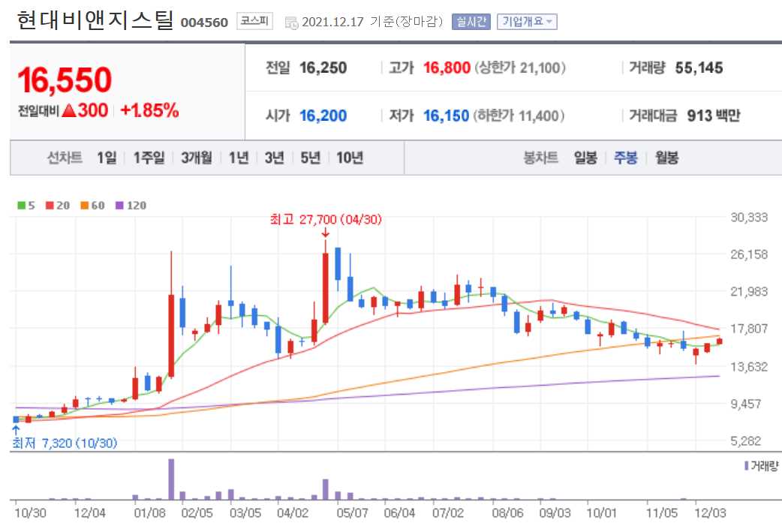Select the 일봉 daily candle tab
Image resolution: width=782 pixels, height=532 pixels.
point(586,158)
